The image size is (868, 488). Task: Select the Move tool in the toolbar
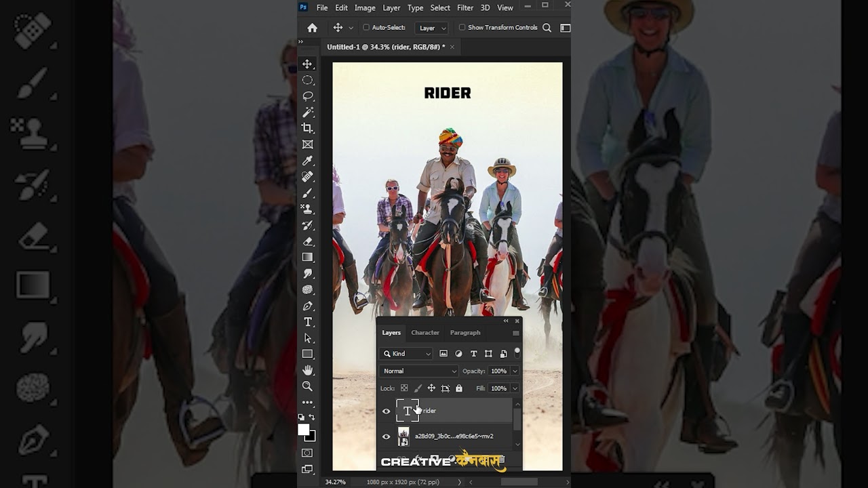pos(307,64)
